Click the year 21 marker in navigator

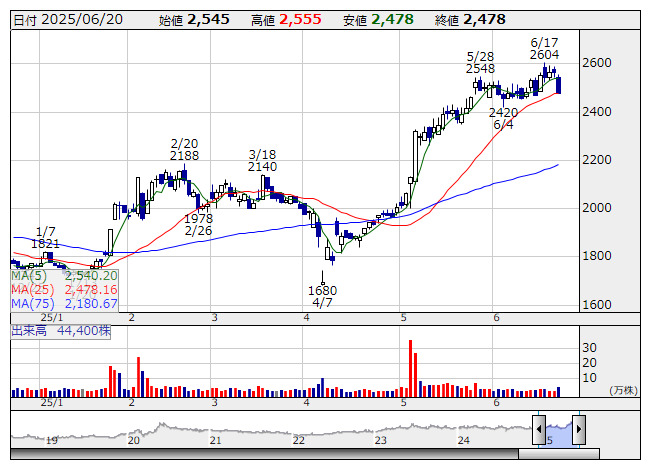pos(215,440)
